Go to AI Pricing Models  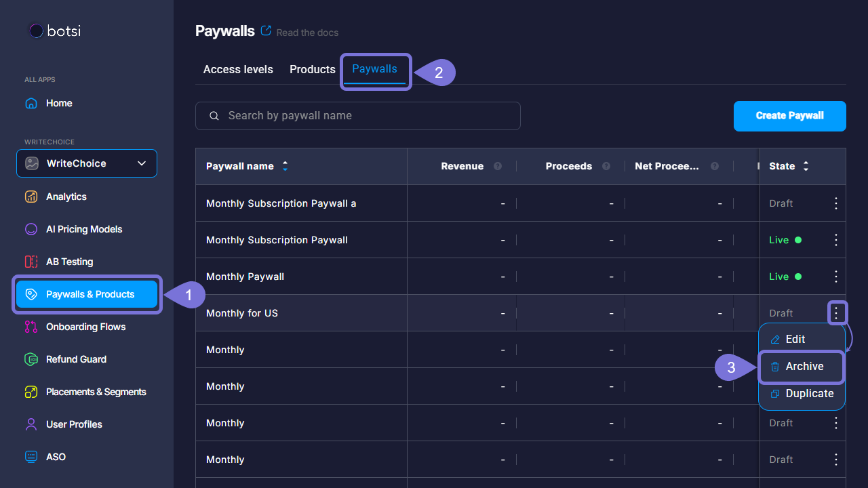[x=83, y=229]
